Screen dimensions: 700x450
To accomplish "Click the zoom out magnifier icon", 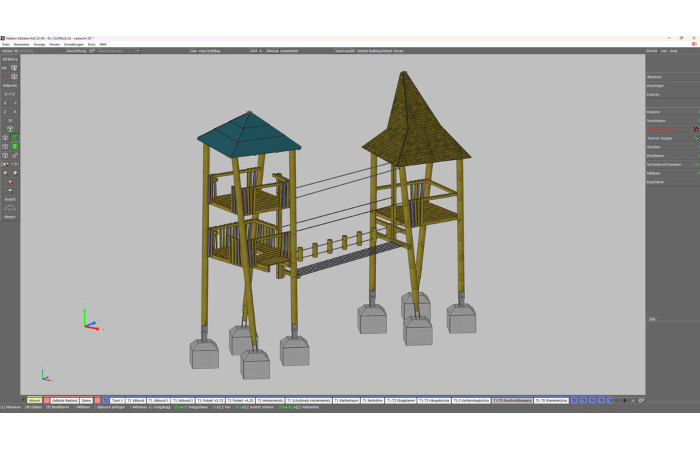I will tap(5, 173).
